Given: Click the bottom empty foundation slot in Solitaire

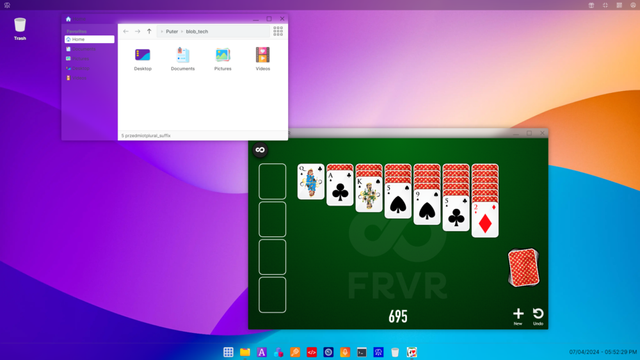Looking at the screenshot, I should (x=272, y=295).
